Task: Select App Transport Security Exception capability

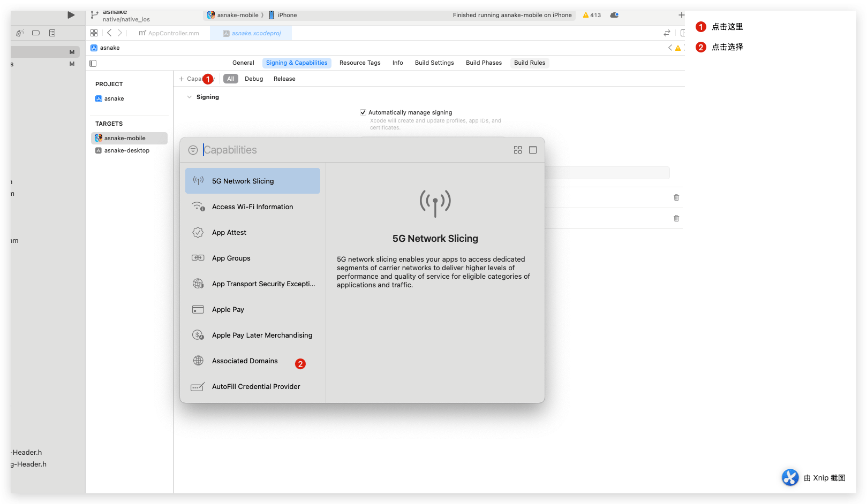Action: click(253, 284)
